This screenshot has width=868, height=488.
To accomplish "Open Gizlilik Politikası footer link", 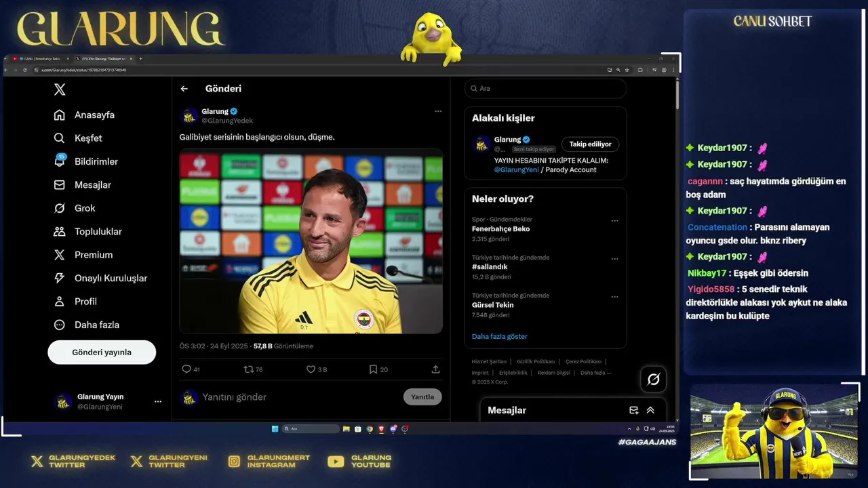I will pyautogui.click(x=536, y=362).
